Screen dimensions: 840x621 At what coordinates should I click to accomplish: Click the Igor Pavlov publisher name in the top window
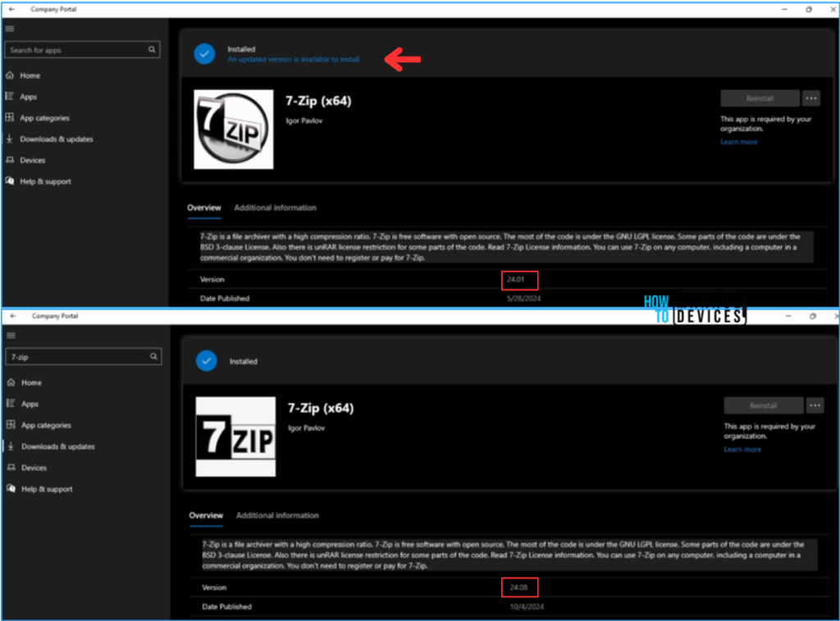304,121
